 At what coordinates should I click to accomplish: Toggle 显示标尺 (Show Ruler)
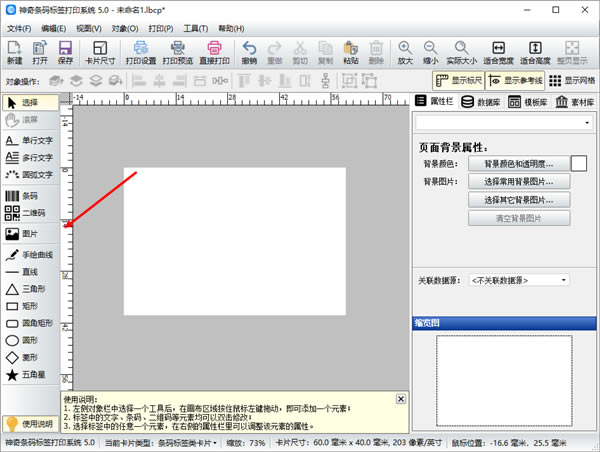coord(460,80)
